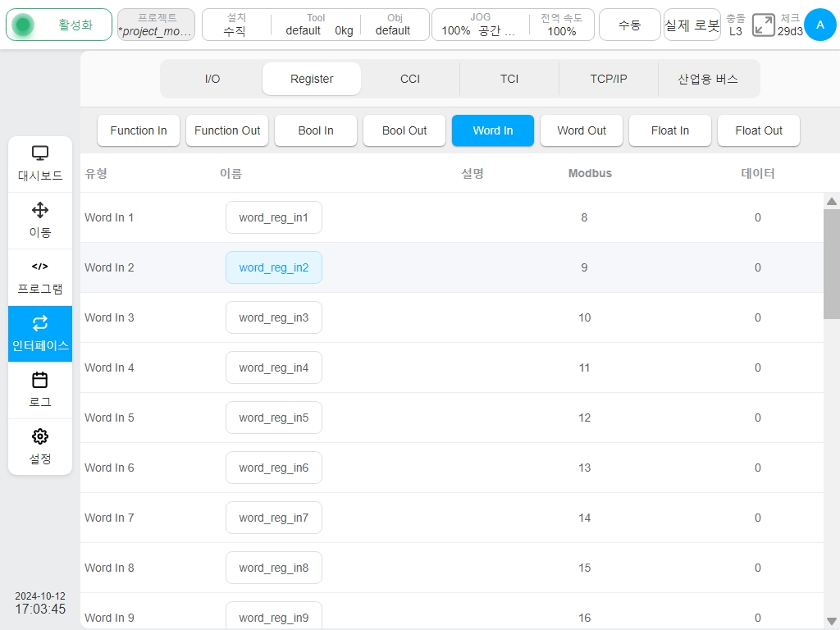Click the Modbus column header

[x=590, y=173]
